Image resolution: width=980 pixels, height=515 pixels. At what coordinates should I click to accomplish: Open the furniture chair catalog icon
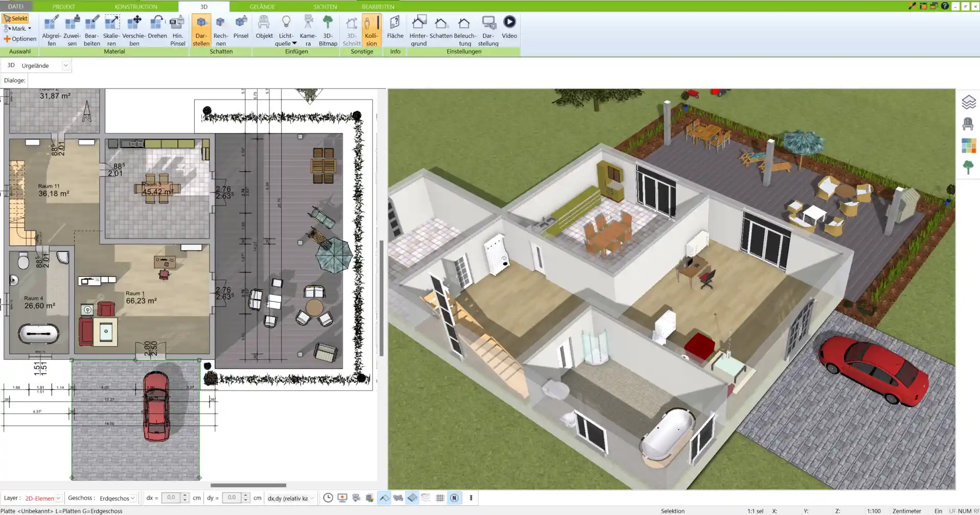968,124
